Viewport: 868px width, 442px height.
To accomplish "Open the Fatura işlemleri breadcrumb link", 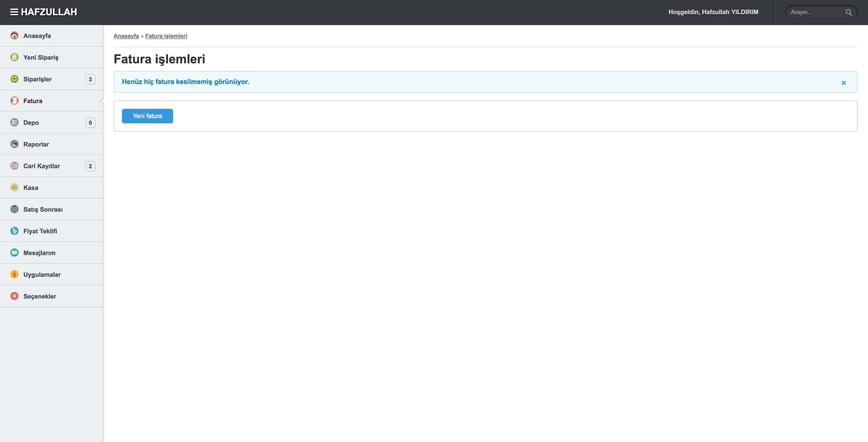I will click(x=166, y=36).
